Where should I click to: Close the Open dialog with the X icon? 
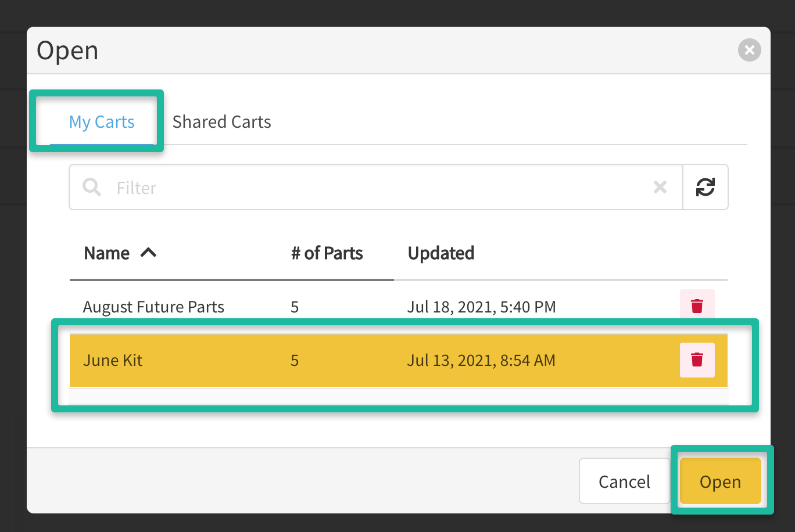(749, 51)
